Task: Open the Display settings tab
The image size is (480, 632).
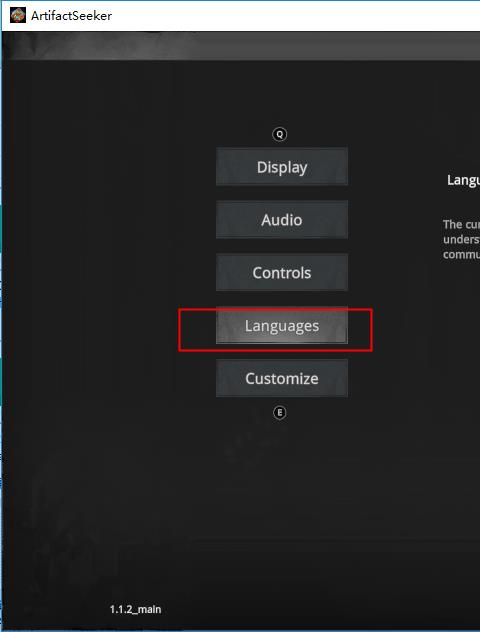Action: click(282, 167)
